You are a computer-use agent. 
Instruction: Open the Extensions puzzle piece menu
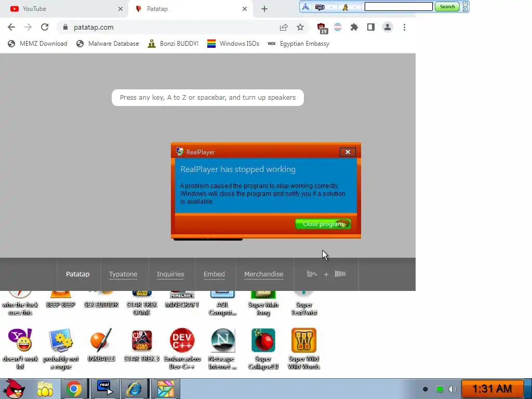tap(354, 27)
